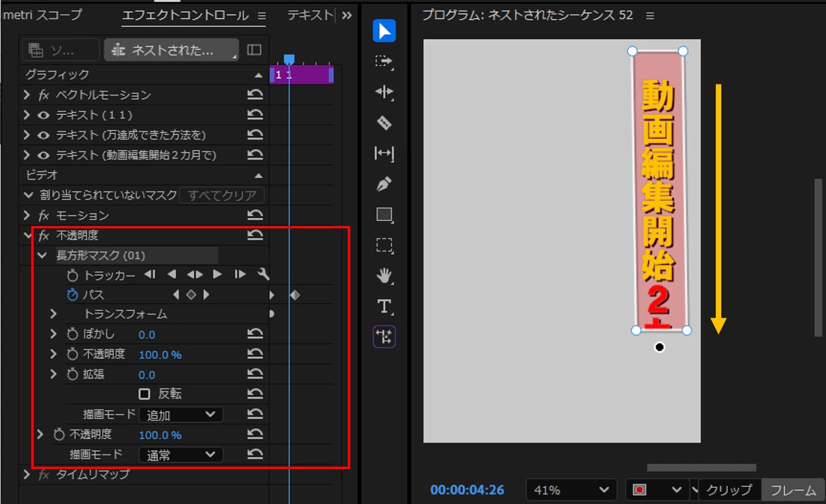
Task: Collapse the 割り当てられていないマスク section
Action: click(x=28, y=195)
